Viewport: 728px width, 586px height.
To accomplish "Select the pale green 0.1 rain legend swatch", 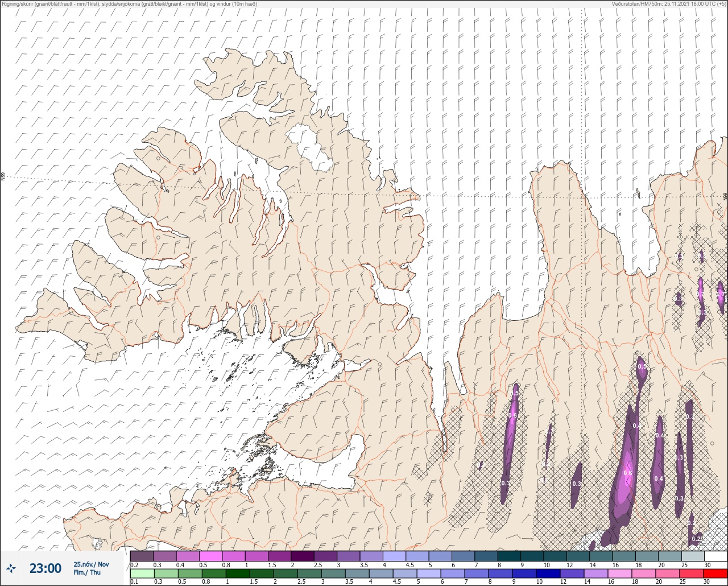I will (142, 573).
